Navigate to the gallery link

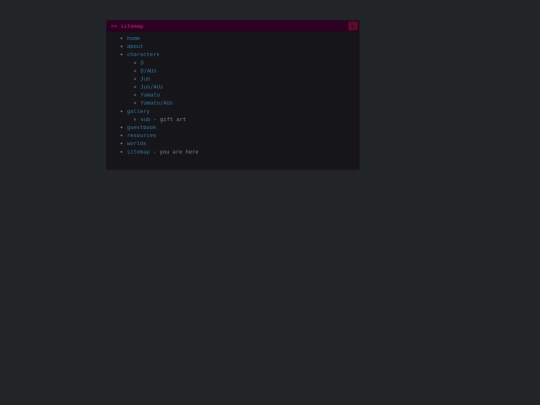(x=138, y=111)
